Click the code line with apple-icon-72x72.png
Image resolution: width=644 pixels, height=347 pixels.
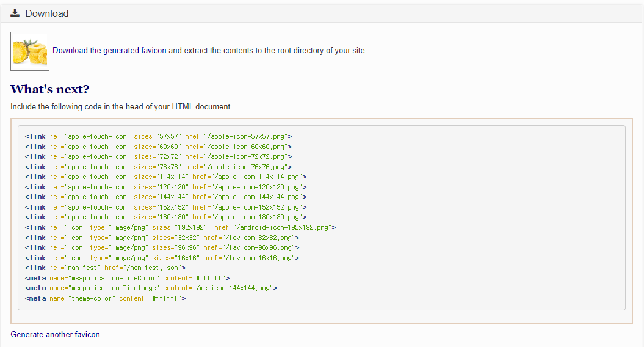tap(159, 156)
